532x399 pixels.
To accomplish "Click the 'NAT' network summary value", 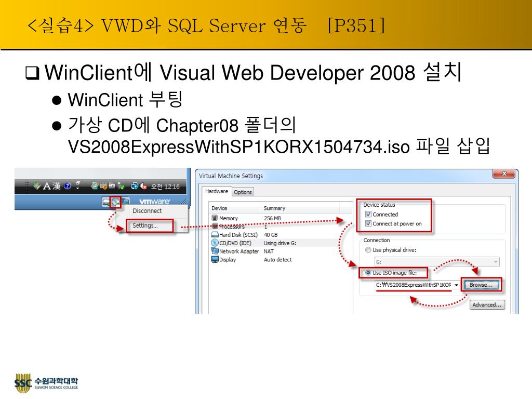I will pyautogui.click(x=269, y=251).
